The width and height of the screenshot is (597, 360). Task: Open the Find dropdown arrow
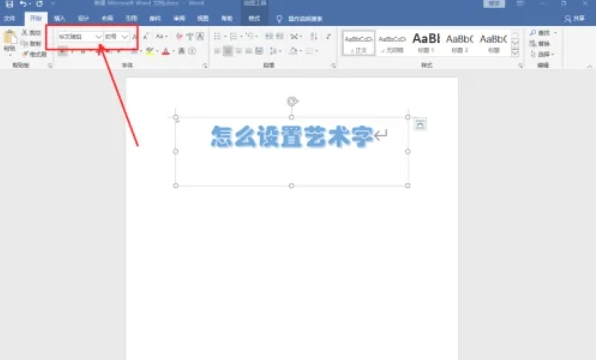555,33
